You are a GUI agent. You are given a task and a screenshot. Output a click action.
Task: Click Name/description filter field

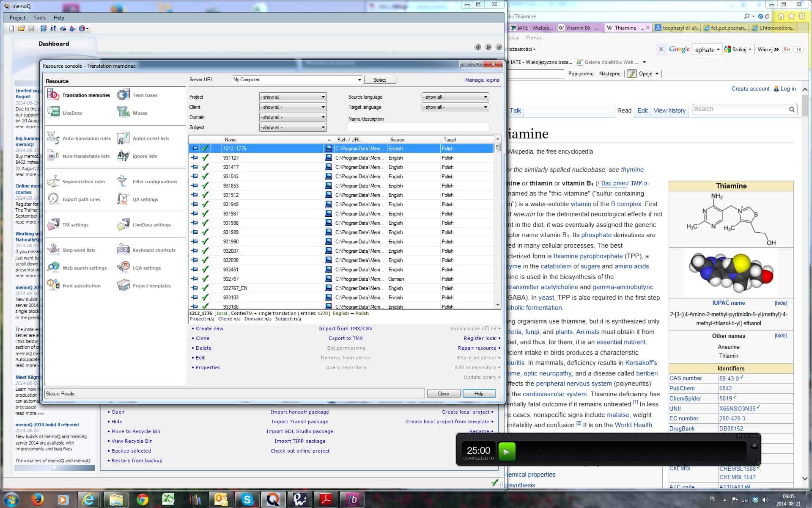tap(418, 127)
